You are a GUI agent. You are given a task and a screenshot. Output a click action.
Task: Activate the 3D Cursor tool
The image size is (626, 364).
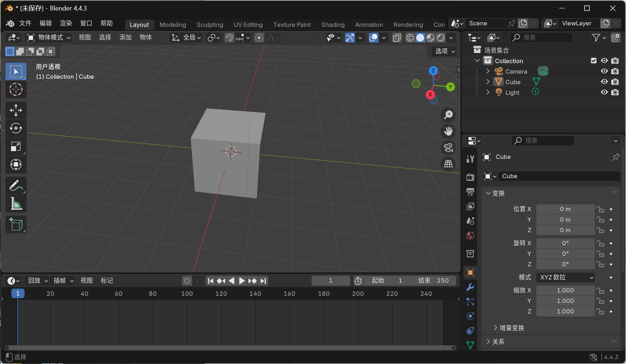click(16, 89)
